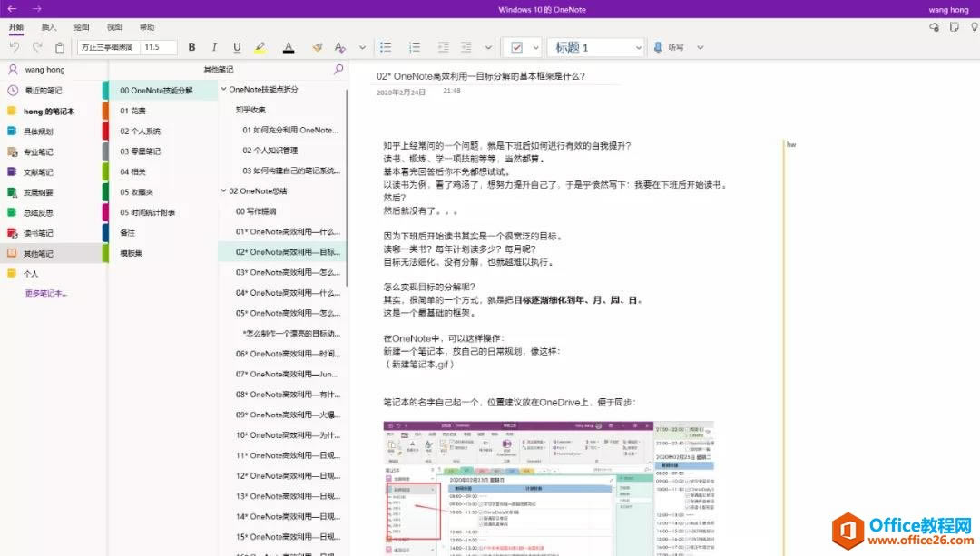Collapse the 02 OneNote总结 page group
Image resolution: width=980 pixels, height=556 pixels.
coord(222,191)
